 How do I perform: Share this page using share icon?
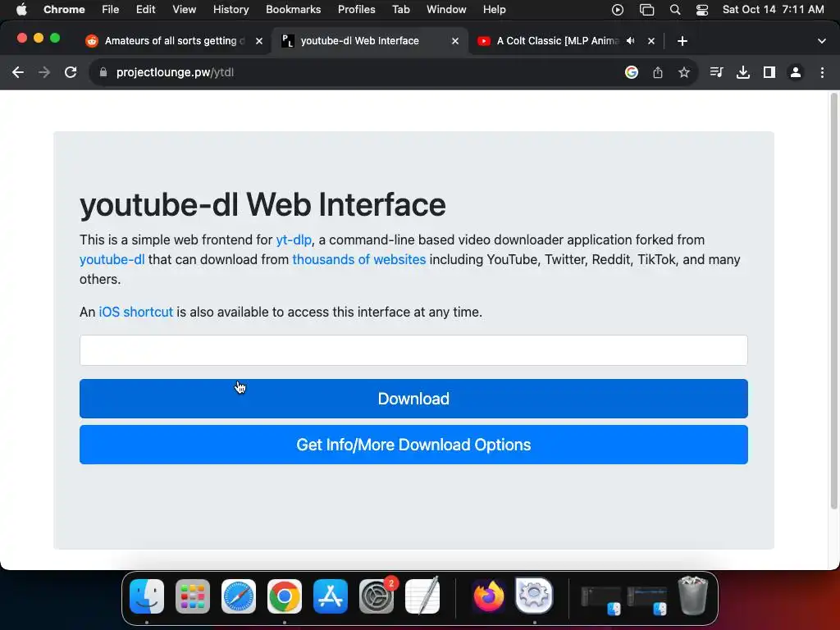click(x=658, y=72)
